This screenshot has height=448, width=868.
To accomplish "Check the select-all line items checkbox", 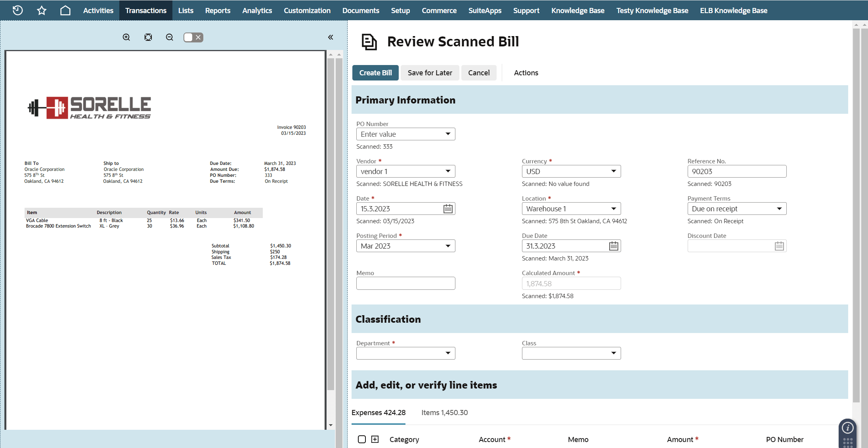I will tap(362, 439).
